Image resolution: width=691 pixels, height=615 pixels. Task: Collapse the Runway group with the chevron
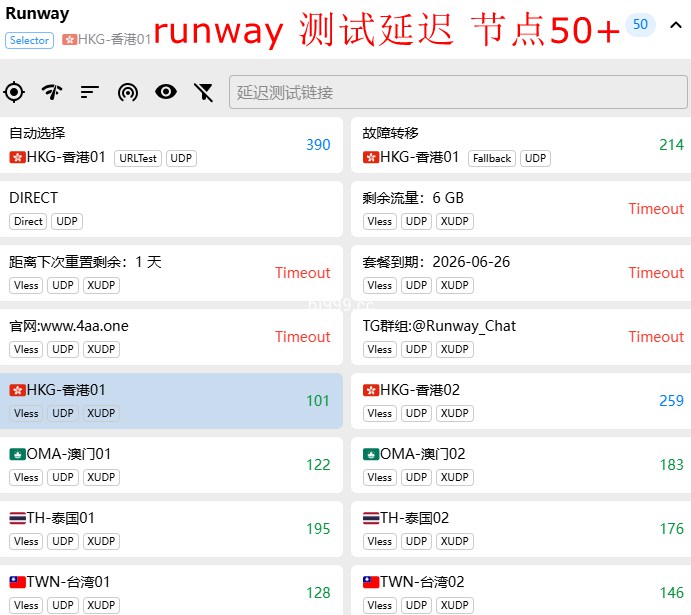pos(676,26)
